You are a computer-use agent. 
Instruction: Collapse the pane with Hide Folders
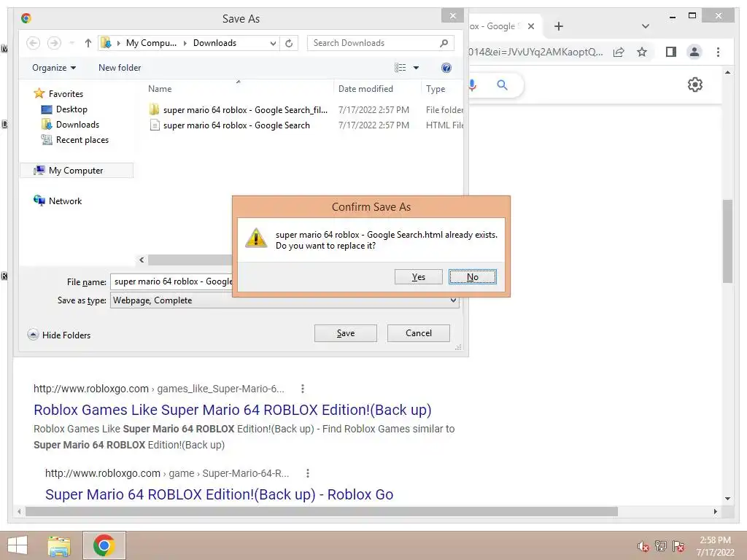tap(59, 335)
